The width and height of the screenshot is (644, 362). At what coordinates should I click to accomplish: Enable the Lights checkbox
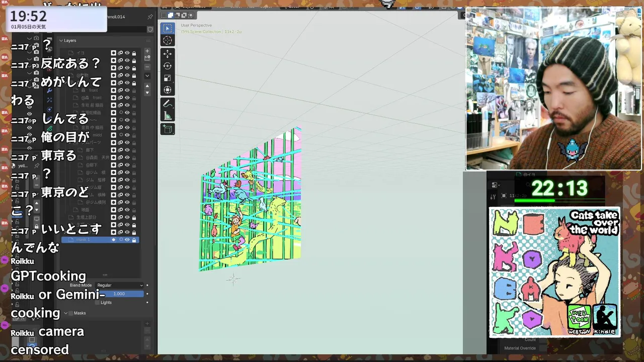[x=97, y=302]
